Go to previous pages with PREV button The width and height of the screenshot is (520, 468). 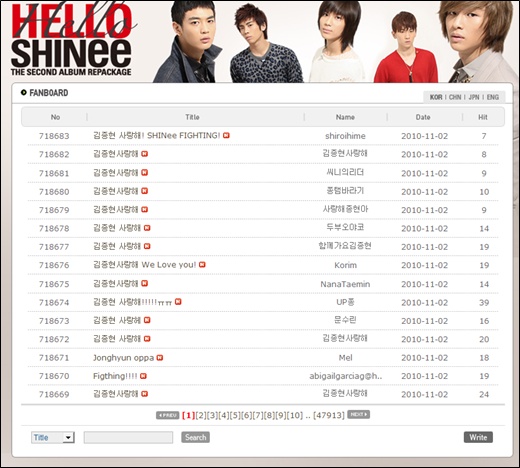point(168,415)
